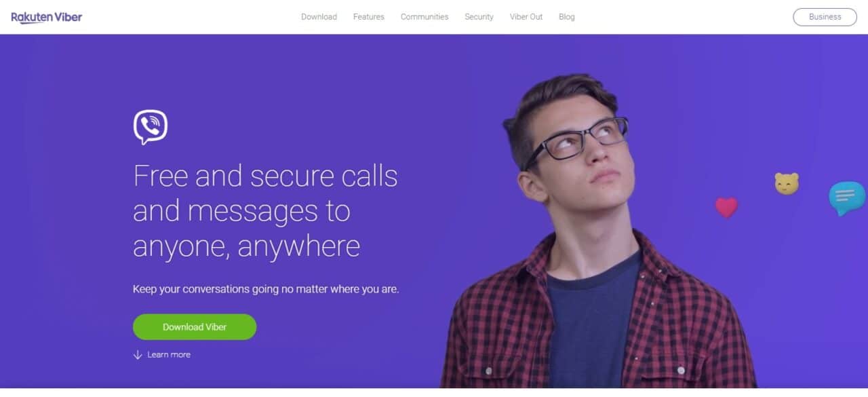This screenshot has height=397, width=868.
Task: Click the Business button
Action: tap(825, 17)
